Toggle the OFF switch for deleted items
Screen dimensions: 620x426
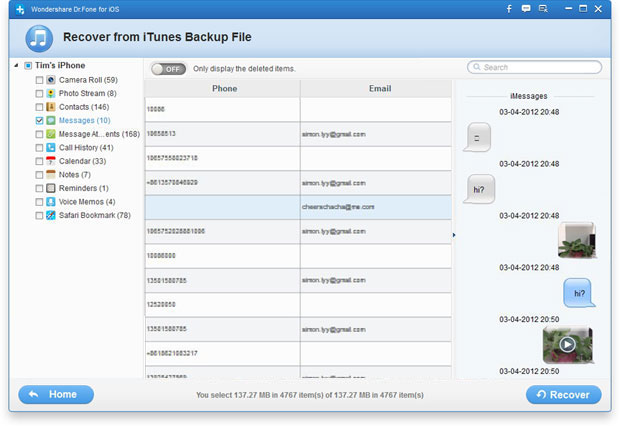coord(168,69)
